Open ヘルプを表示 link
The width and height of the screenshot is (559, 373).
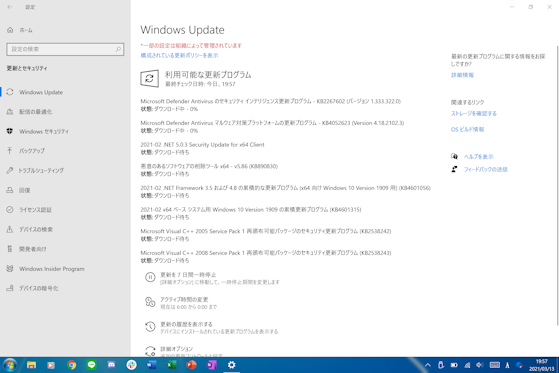(x=479, y=157)
